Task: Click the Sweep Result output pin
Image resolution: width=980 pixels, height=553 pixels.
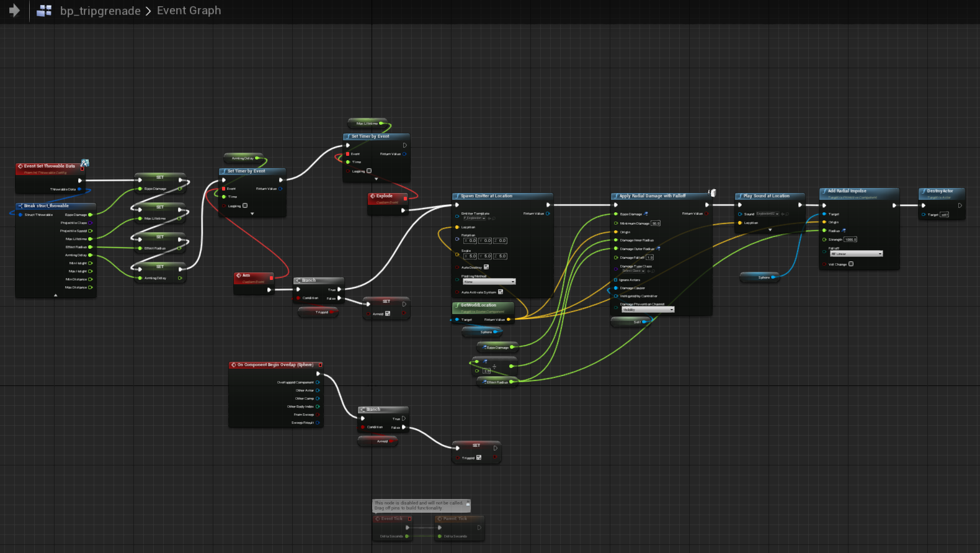Action: point(318,423)
